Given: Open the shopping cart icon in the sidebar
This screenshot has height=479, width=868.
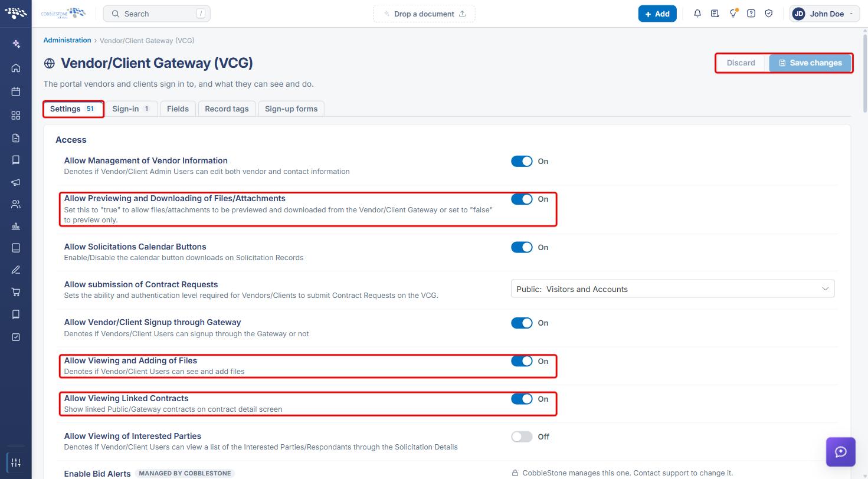Looking at the screenshot, I should click(x=16, y=292).
